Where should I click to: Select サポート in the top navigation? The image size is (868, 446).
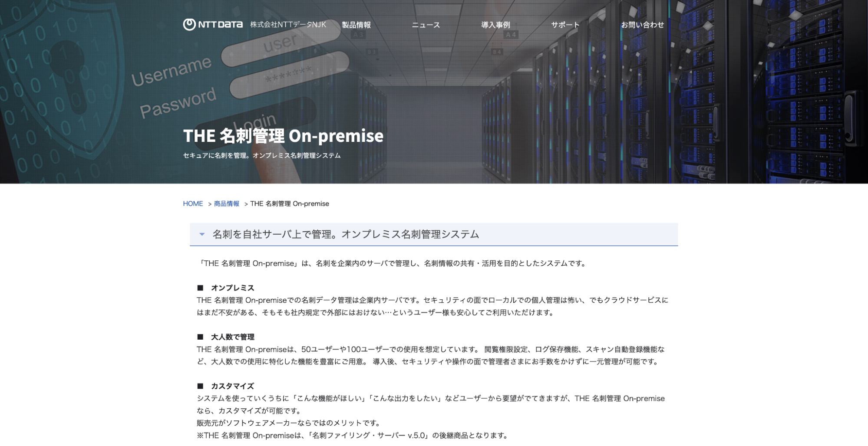[565, 25]
